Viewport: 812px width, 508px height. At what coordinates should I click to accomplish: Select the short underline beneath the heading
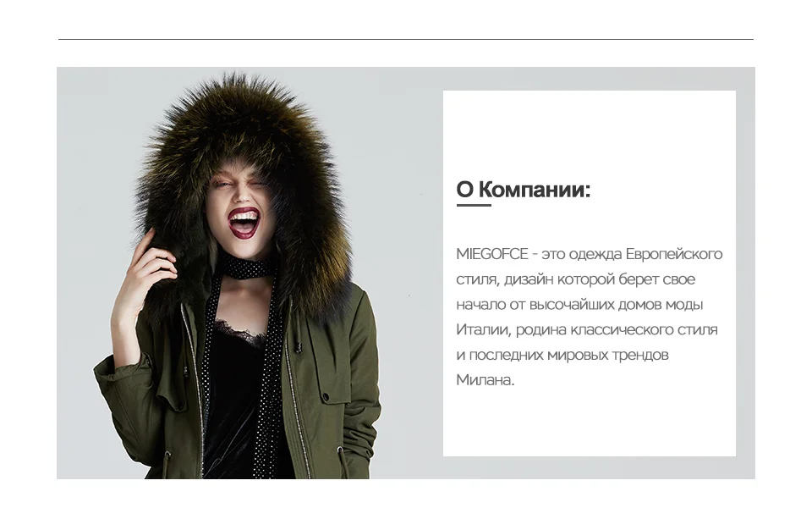click(474, 206)
